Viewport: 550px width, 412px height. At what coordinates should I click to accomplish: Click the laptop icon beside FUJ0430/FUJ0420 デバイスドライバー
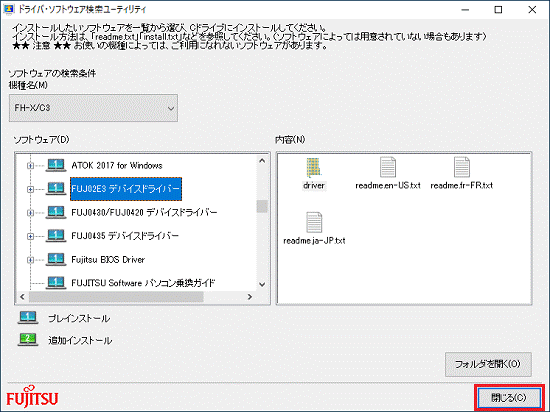click(x=56, y=212)
